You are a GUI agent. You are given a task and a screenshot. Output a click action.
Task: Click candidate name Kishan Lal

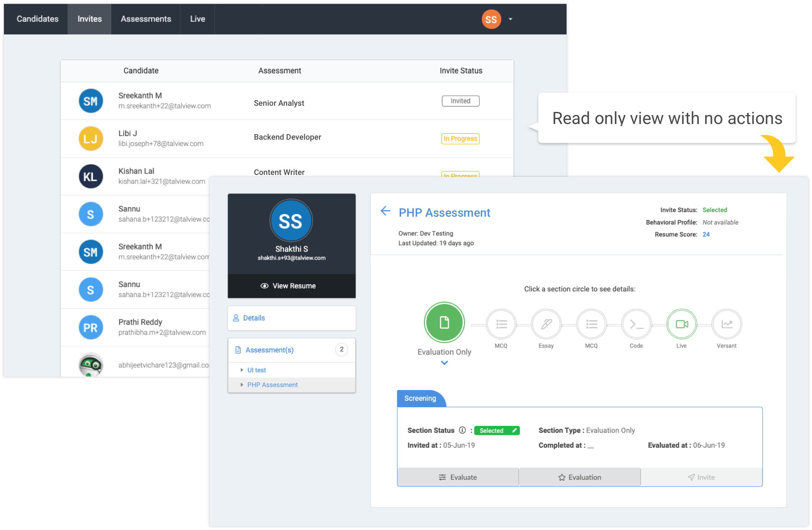(x=136, y=171)
